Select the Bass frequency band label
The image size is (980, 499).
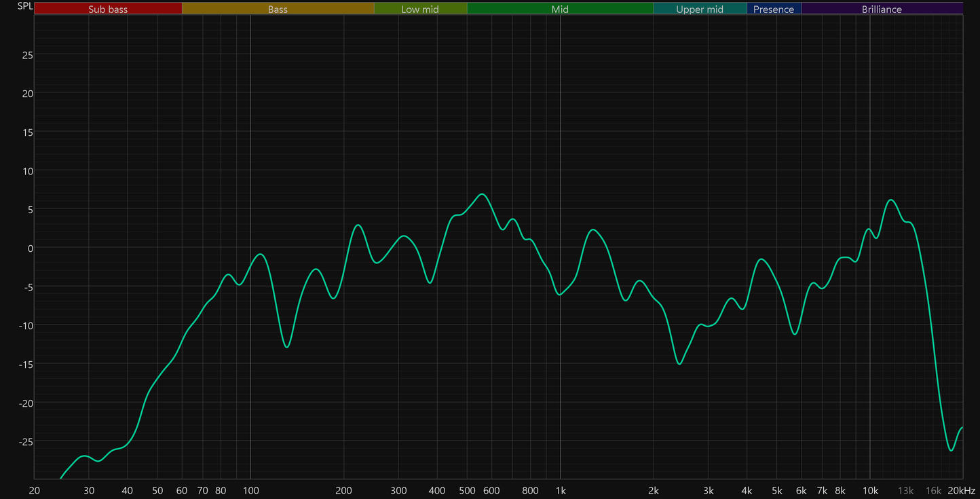point(278,9)
